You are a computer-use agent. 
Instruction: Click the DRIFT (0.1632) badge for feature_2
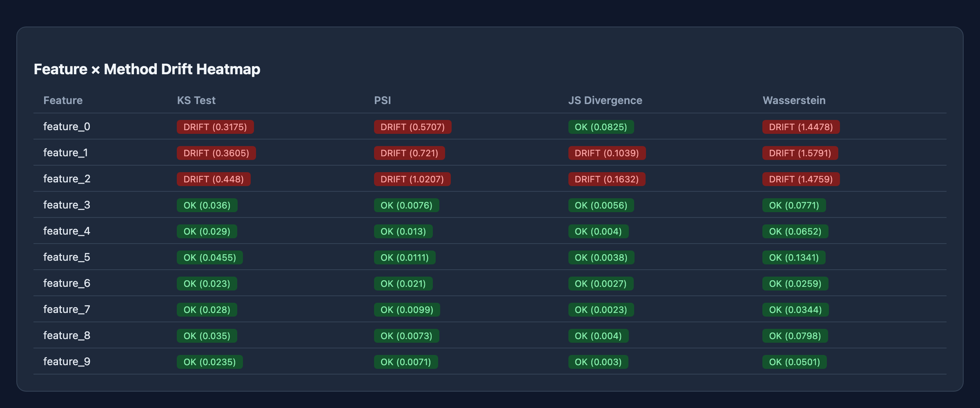(x=607, y=179)
